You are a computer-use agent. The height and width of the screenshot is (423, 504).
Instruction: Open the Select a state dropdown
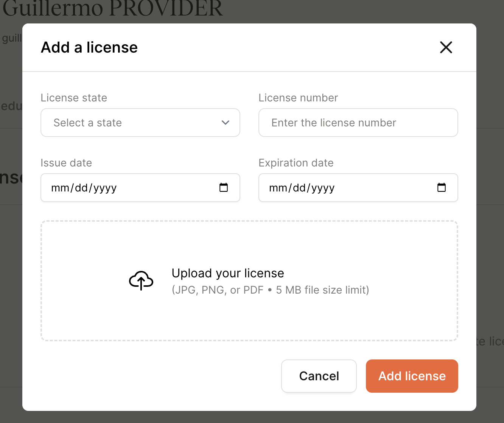[140, 123]
